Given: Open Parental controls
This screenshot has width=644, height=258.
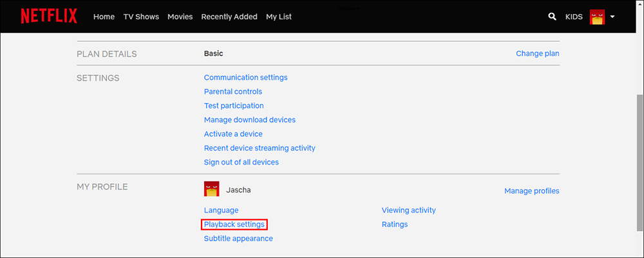Looking at the screenshot, I should point(233,91).
